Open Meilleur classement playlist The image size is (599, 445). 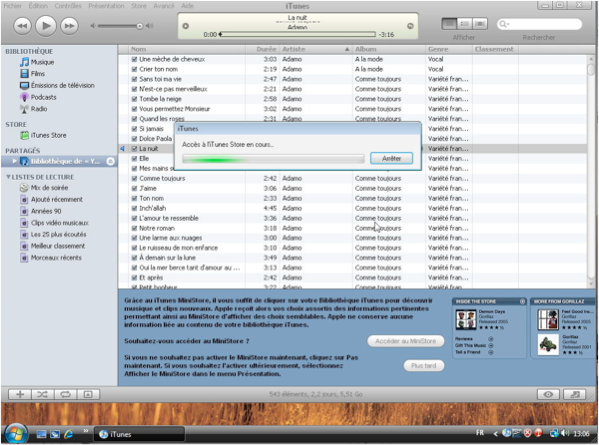(x=58, y=246)
